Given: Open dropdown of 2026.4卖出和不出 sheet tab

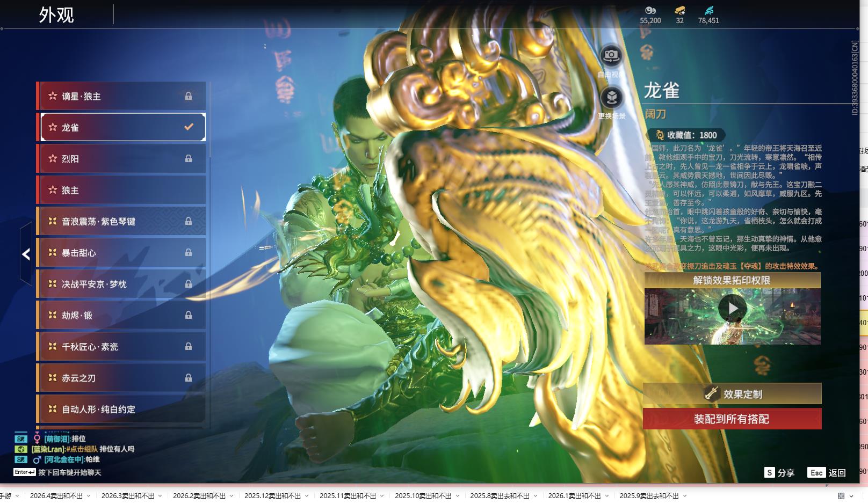Looking at the screenshot, I should (89, 496).
